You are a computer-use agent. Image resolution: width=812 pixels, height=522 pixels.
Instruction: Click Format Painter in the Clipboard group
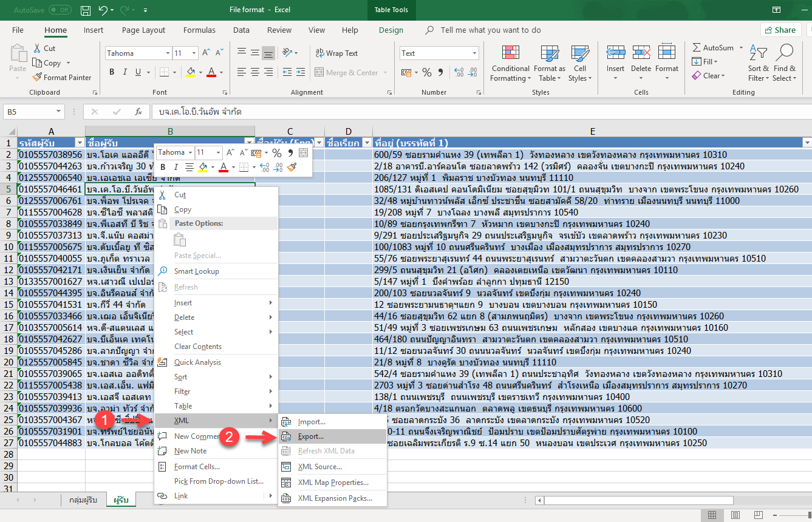pyautogui.click(x=62, y=78)
